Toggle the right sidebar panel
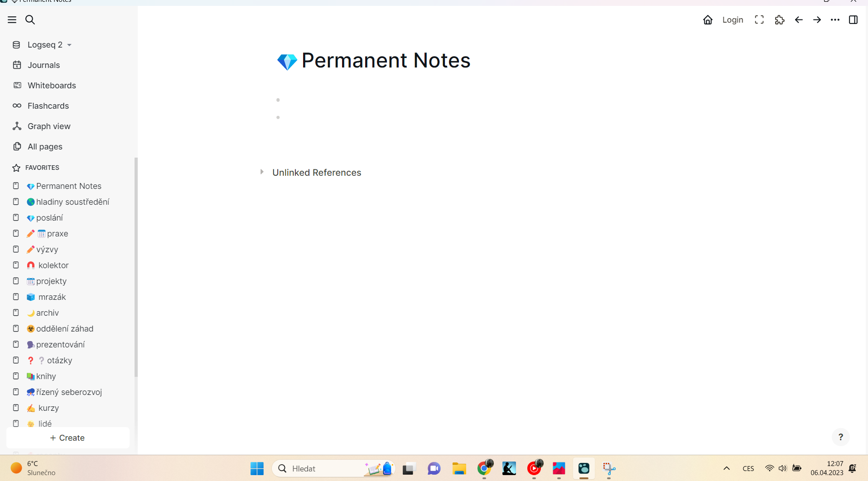The height and width of the screenshot is (481, 868). [x=853, y=20]
